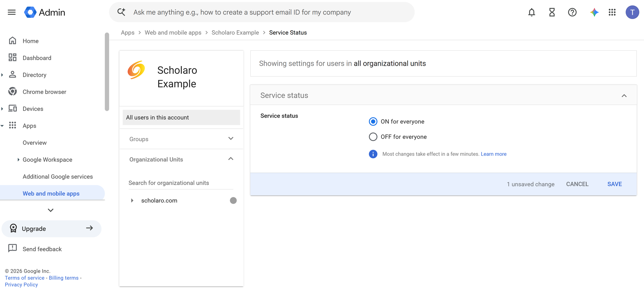Open the Learn more link
Image resolution: width=644 pixels, height=292 pixels.
click(494, 154)
